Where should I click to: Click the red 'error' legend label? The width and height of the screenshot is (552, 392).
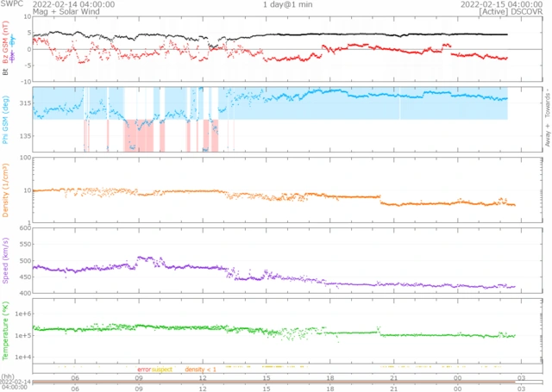(142, 369)
